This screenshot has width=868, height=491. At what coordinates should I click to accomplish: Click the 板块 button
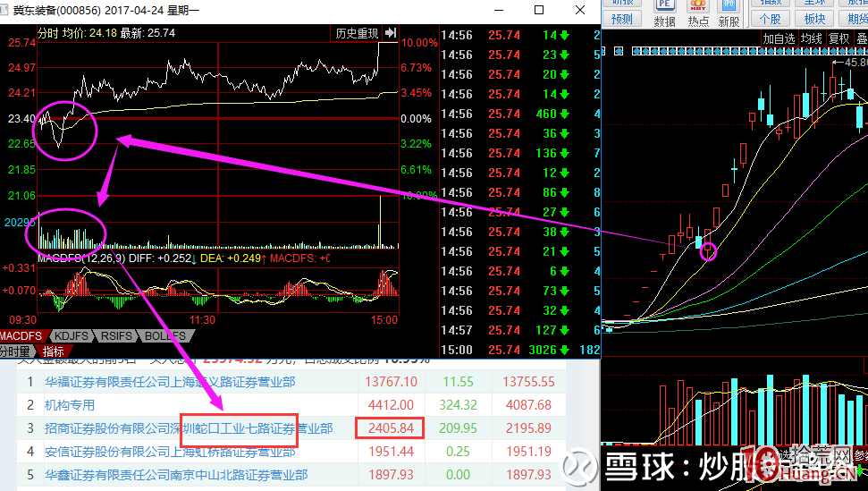pos(814,19)
